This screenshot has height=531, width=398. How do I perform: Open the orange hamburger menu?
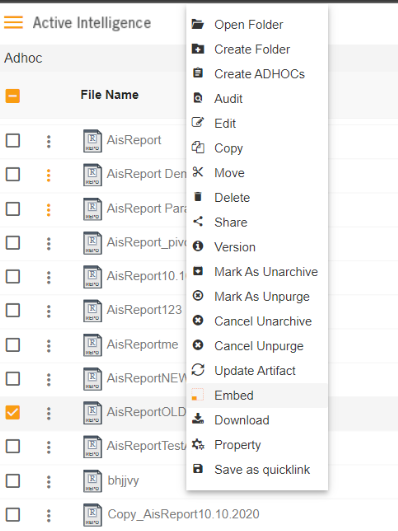pos(14,23)
